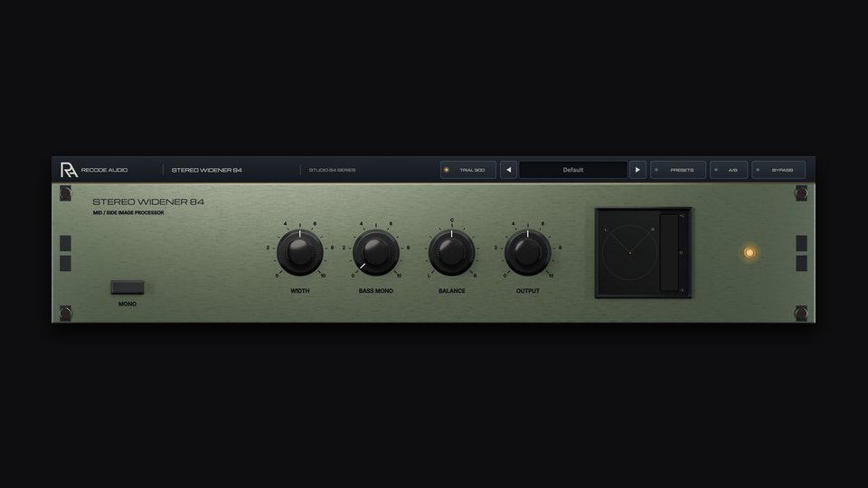The width and height of the screenshot is (868, 488).
Task: Open the Trial status button
Action: [467, 170]
